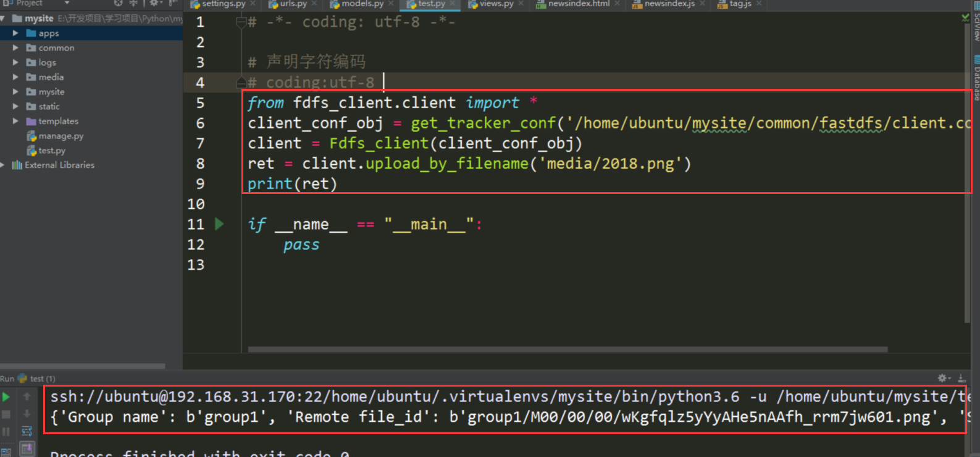Viewport: 980px width, 457px height.
Task: Place cursor on upload_by_filename call
Action: [447, 164]
